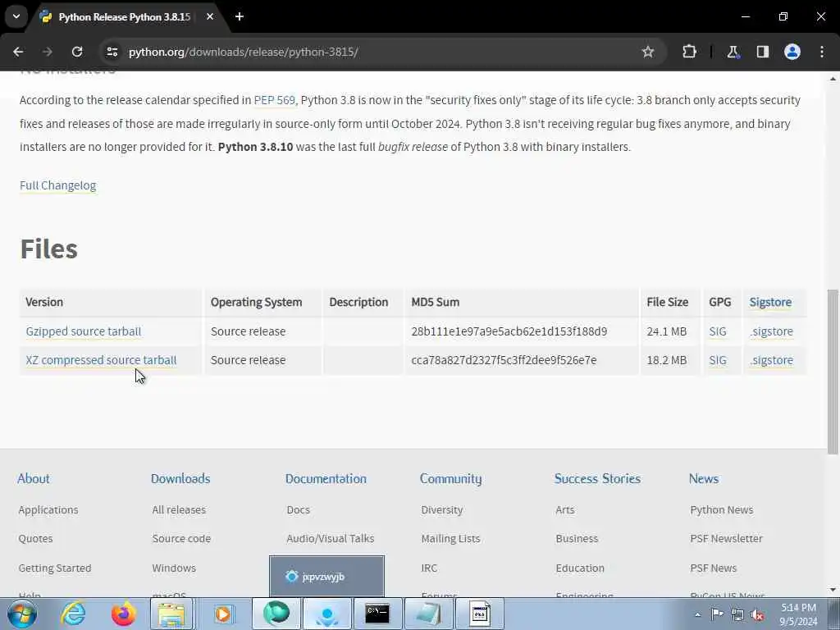Screen dimensions: 840x630
Task: Open the Audio/Visual Talks link
Action: [x=331, y=538]
